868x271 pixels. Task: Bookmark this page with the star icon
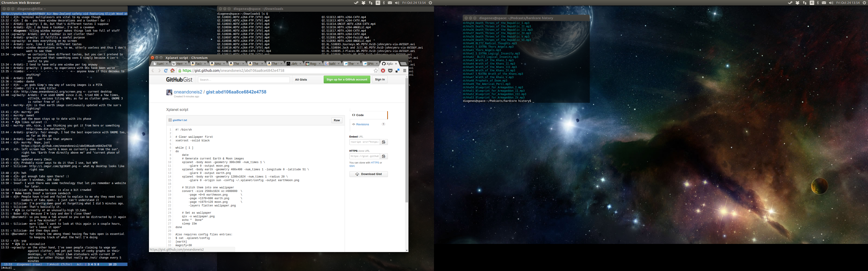[x=376, y=71]
